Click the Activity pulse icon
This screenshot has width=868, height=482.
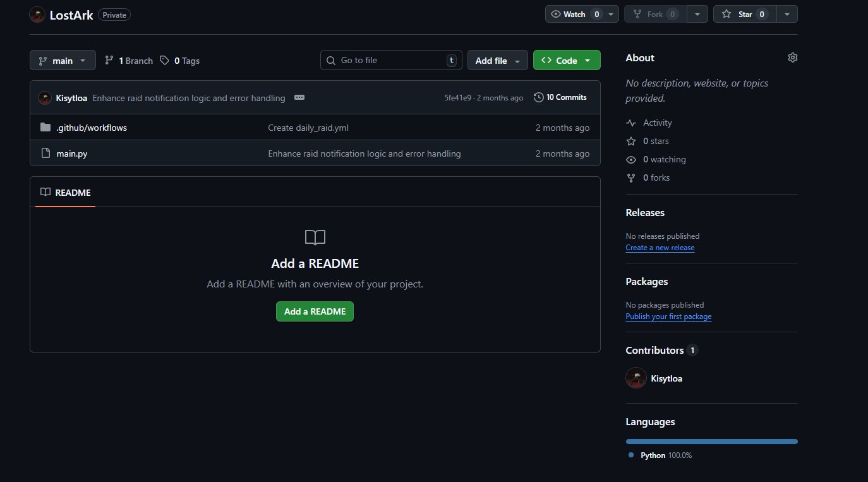(630, 123)
